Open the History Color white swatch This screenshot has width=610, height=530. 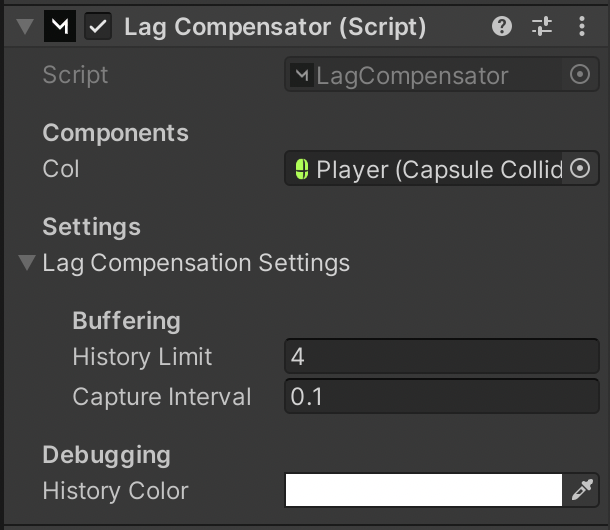tap(424, 490)
